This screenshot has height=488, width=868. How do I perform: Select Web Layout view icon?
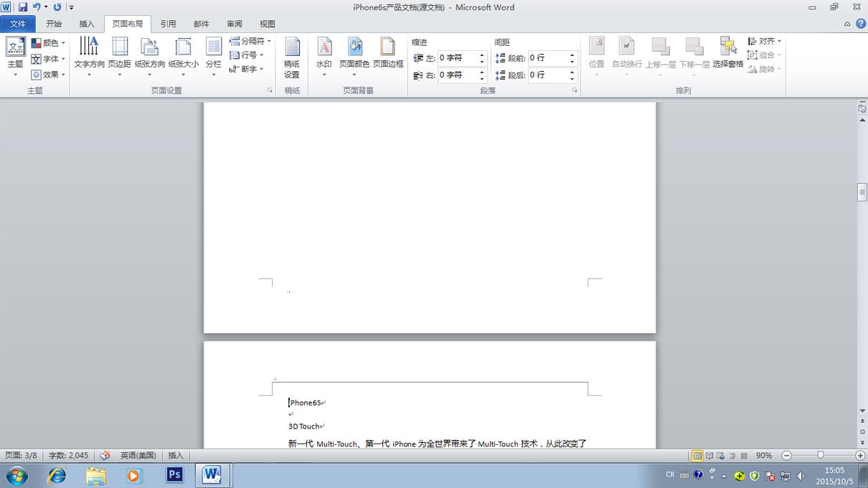pyautogui.click(x=721, y=456)
